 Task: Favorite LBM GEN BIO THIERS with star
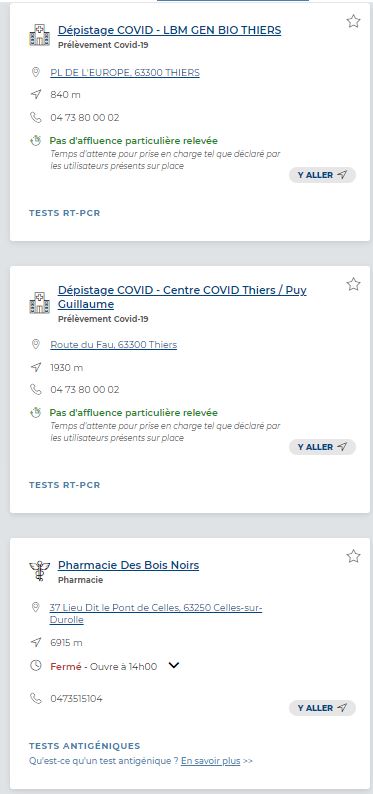point(353,21)
